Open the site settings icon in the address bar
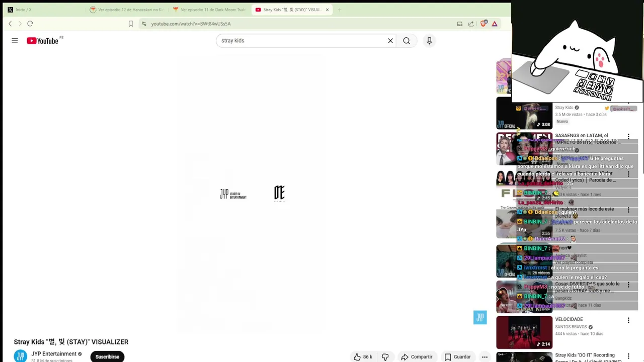 (144, 24)
